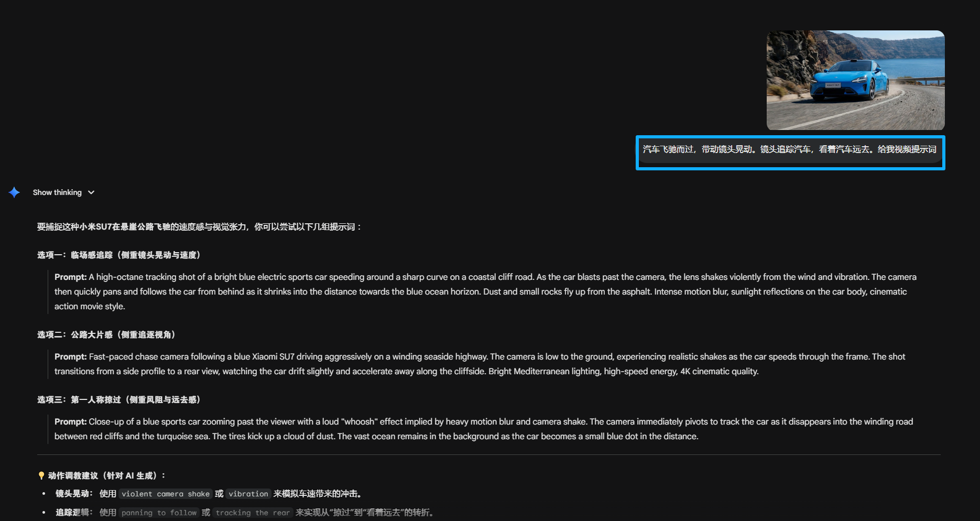Click the Show thinking label
Screen dimensions: 980x521
click(57, 192)
